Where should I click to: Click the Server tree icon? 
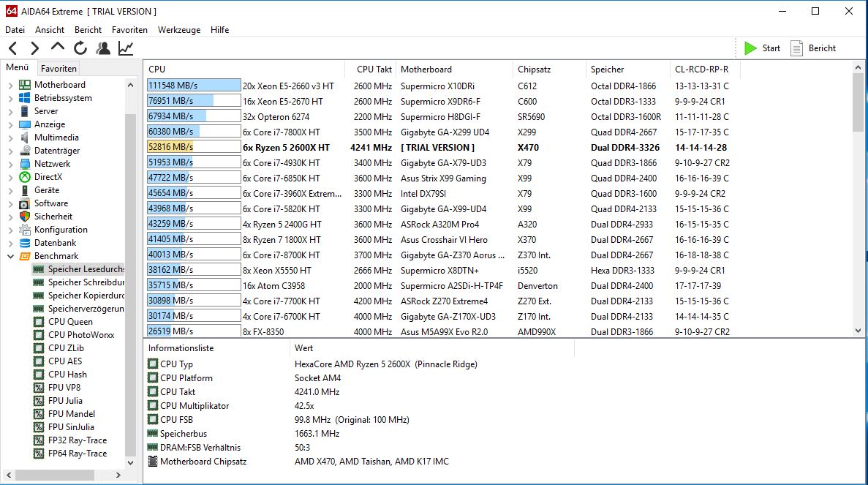click(x=25, y=111)
